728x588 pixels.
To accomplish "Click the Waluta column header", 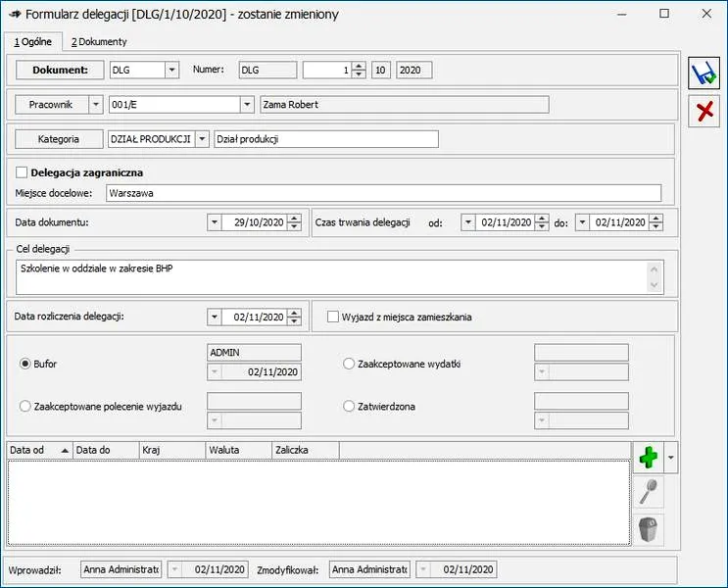I will (x=239, y=450).
